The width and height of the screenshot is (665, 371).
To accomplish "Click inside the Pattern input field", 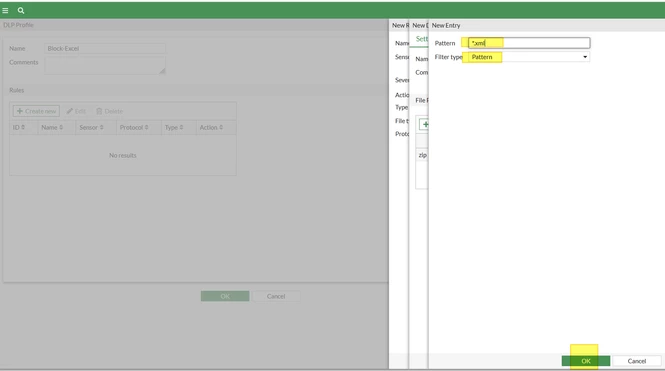I will 529,43.
